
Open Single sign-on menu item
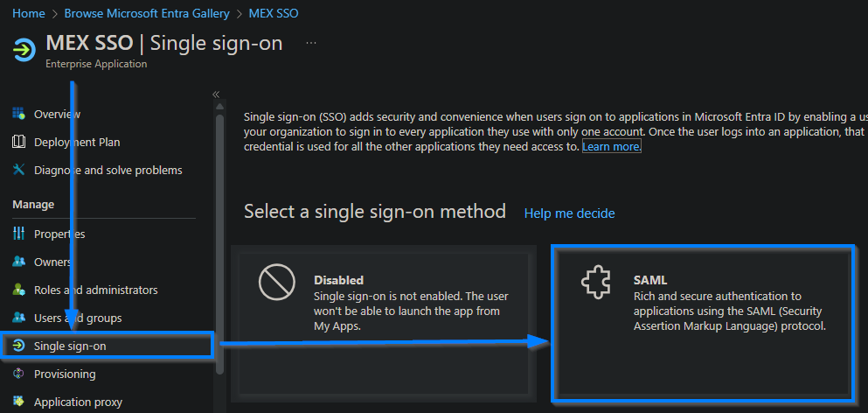coord(70,346)
